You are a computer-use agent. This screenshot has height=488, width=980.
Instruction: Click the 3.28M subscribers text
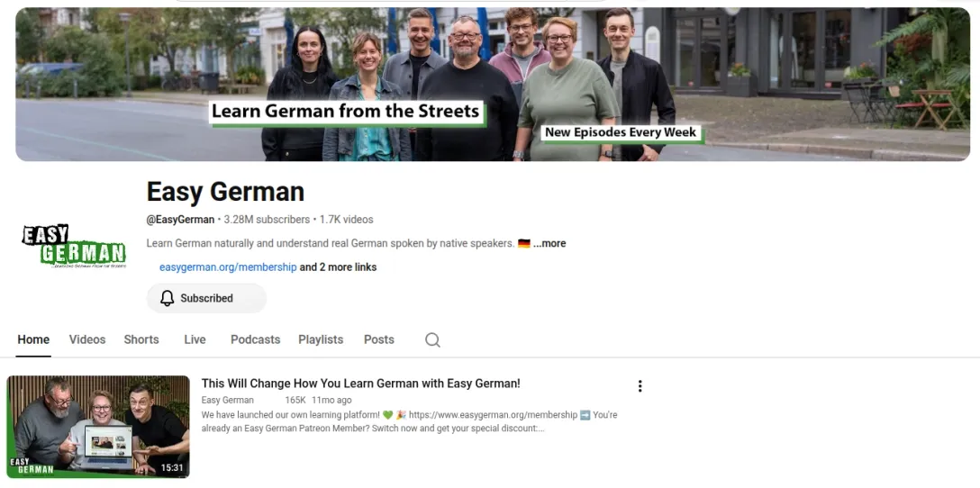[x=267, y=220]
